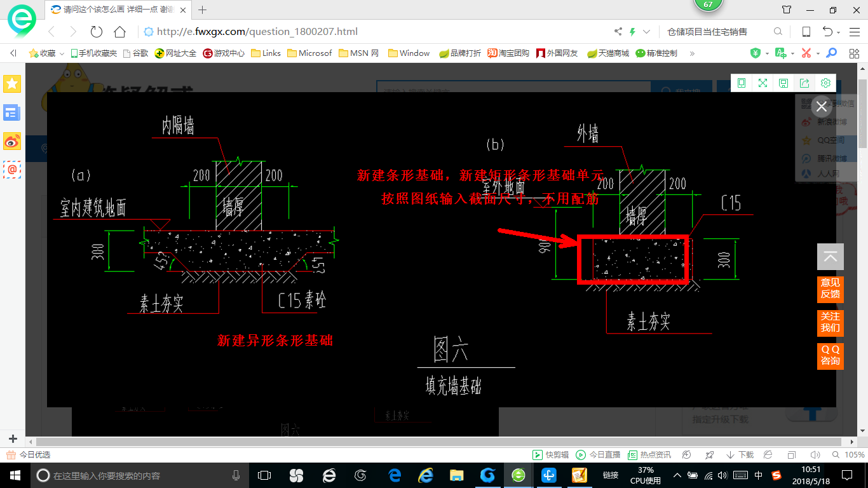
Task: Open 今日直播 in status bar
Action: pyautogui.click(x=598, y=455)
